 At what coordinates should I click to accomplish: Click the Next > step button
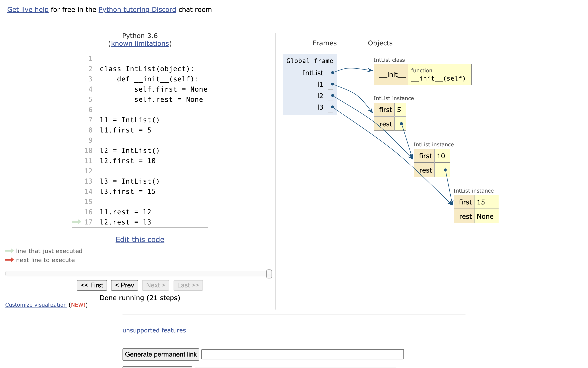tap(156, 285)
